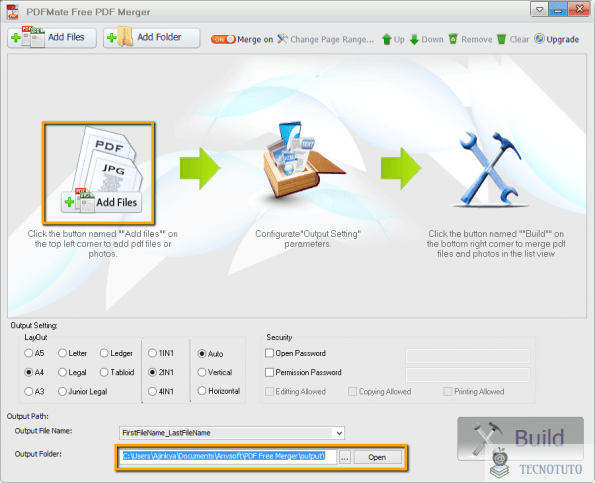This screenshot has height=483, width=595.
Task: Click the large Add Files image button
Action: point(99,173)
